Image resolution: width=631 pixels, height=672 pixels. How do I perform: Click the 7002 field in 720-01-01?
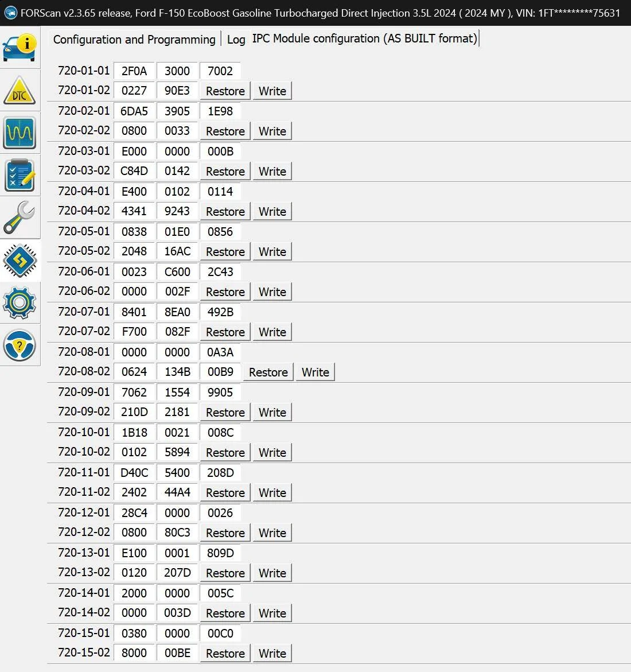click(220, 71)
